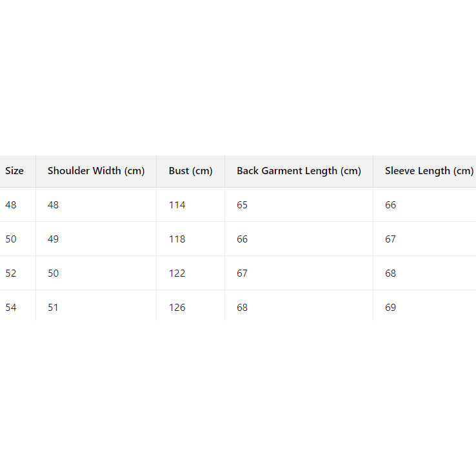Click bust value 114

tap(177, 205)
